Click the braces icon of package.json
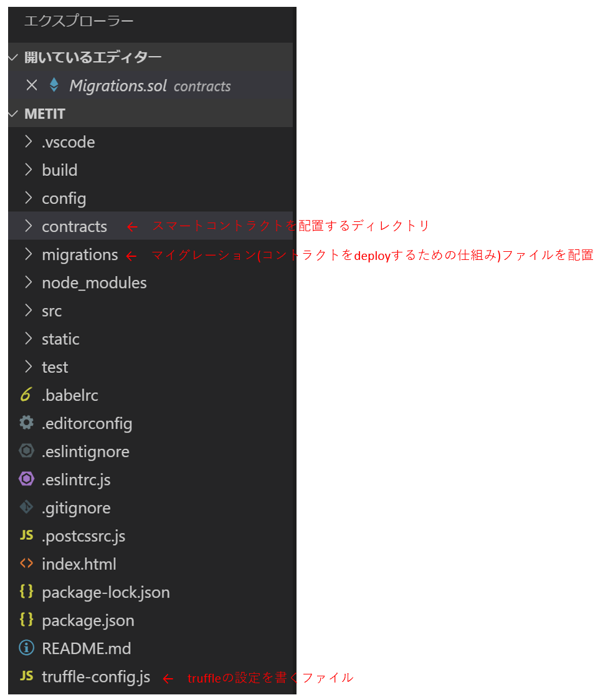This screenshot has width=603, height=700. pyautogui.click(x=26, y=620)
